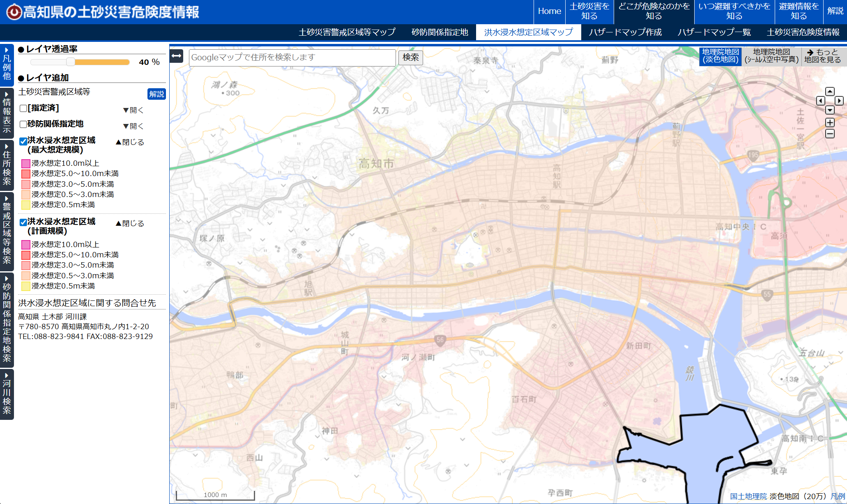Uncheck 洪水浸水想定区域 (最大想定規模) checkbox
847x504 pixels.
coord(23,141)
